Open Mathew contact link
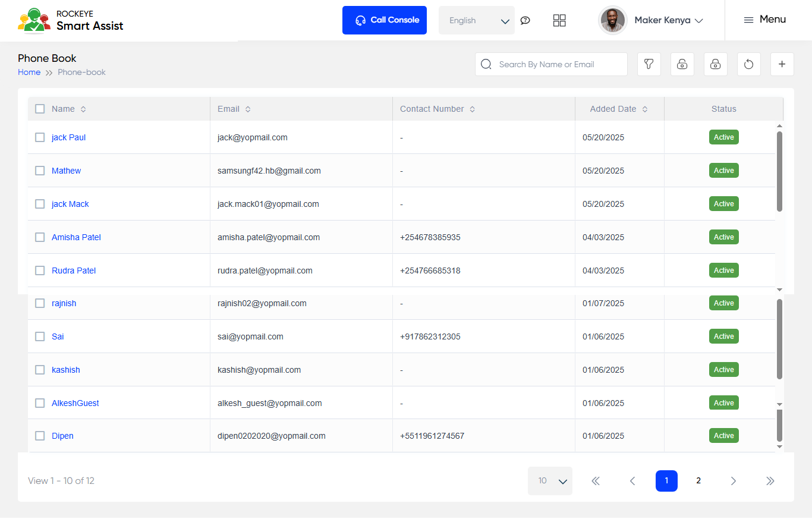The width and height of the screenshot is (812, 519). 66,171
